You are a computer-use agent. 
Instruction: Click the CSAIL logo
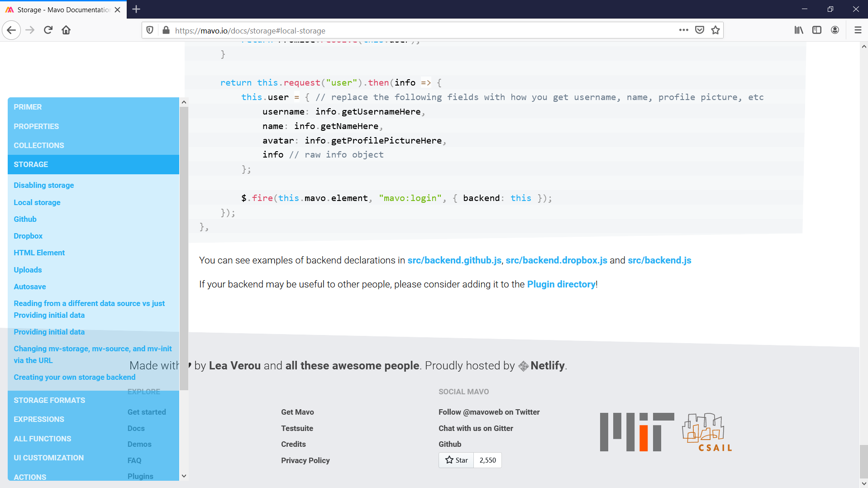(x=707, y=432)
